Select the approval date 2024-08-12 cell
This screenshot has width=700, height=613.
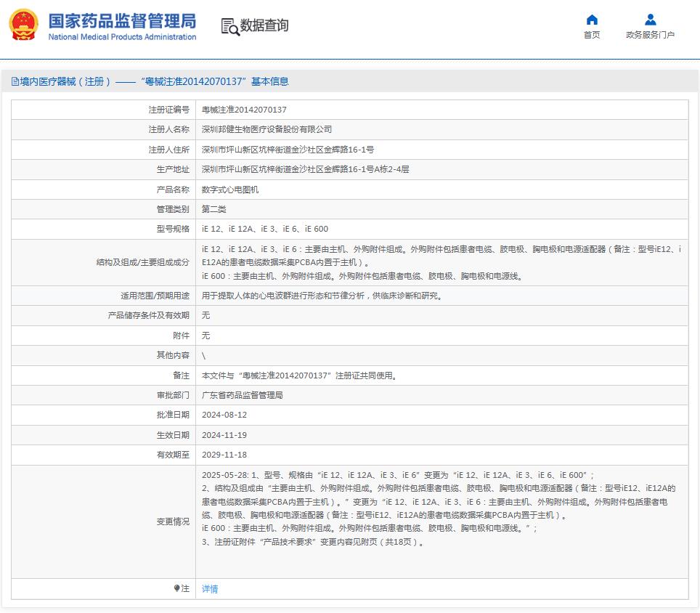[x=231, y=416]
